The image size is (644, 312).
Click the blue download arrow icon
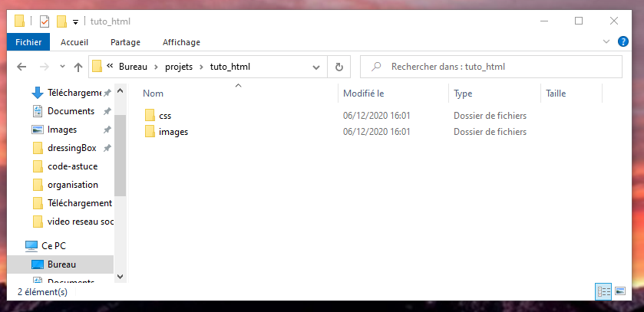pyautogui.click(x=38, y=93)
